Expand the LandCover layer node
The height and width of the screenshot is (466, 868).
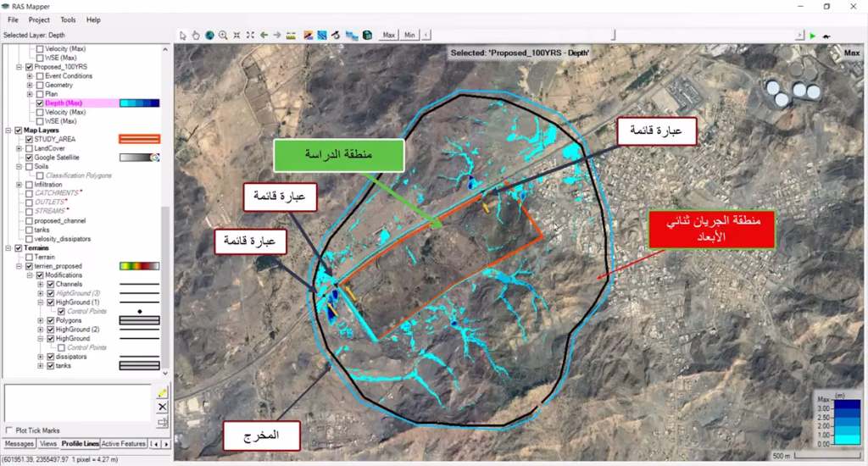(19, 148)
